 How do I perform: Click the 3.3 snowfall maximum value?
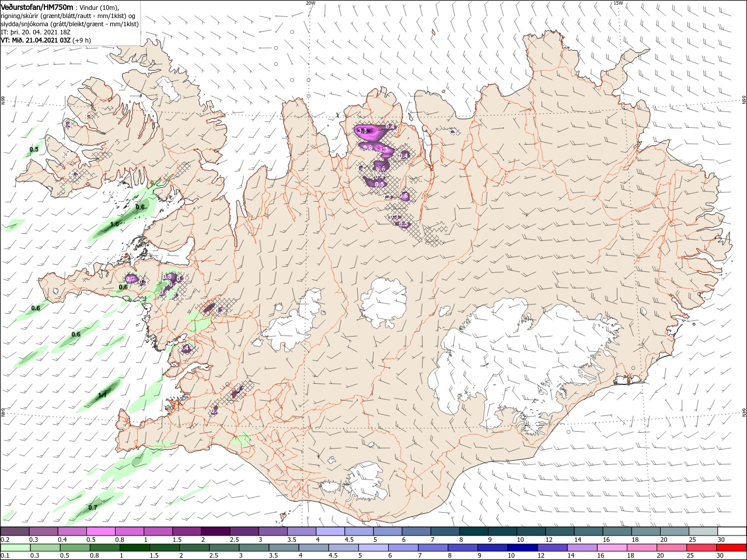tap(362, 131)
